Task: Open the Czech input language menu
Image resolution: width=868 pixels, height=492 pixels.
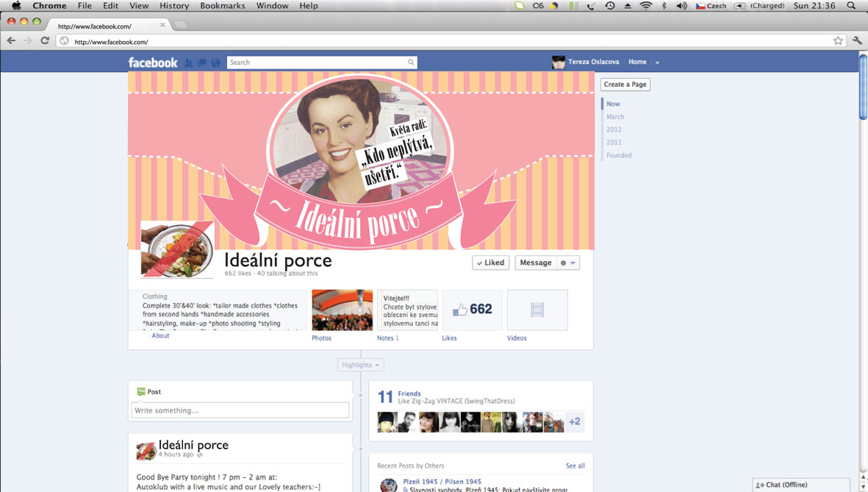Action: coord(711,6)
